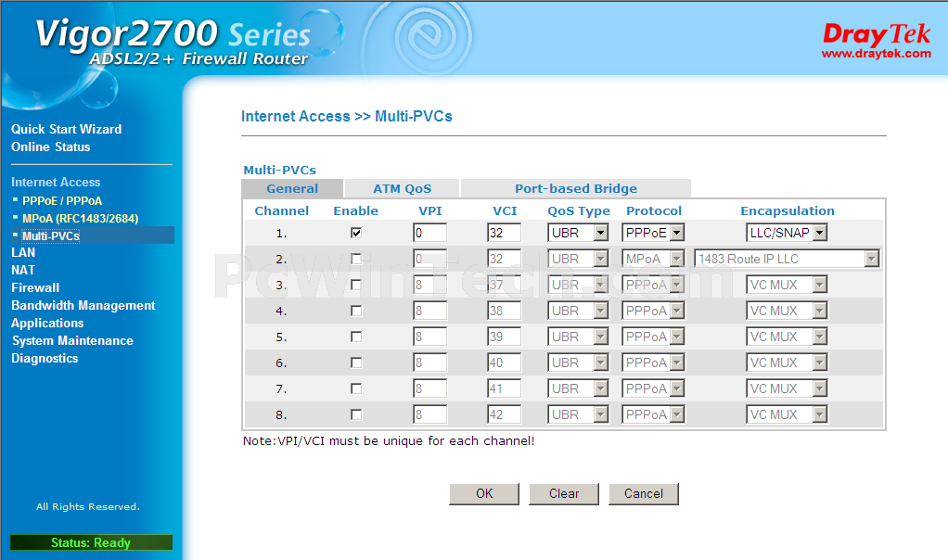The height and width of the screenshot is (560, 948).
Task: Open Quick Start Wizard
Action: [67, 129]
